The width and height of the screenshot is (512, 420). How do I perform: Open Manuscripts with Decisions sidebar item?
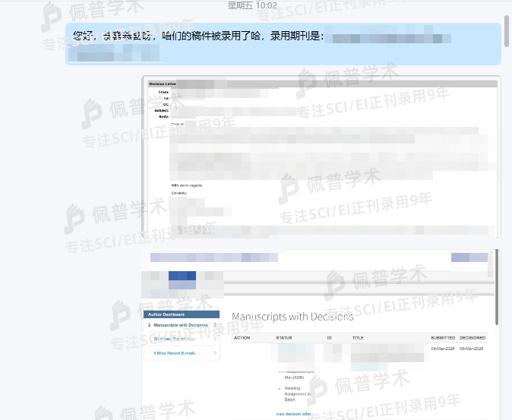click(175, 325)
